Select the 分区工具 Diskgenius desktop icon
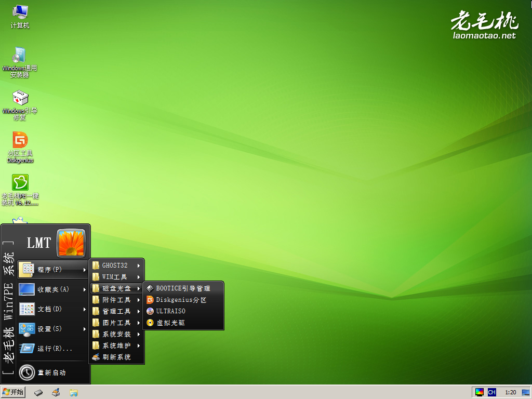The height and width of the screenshot is (399, 532). [20, 147]
